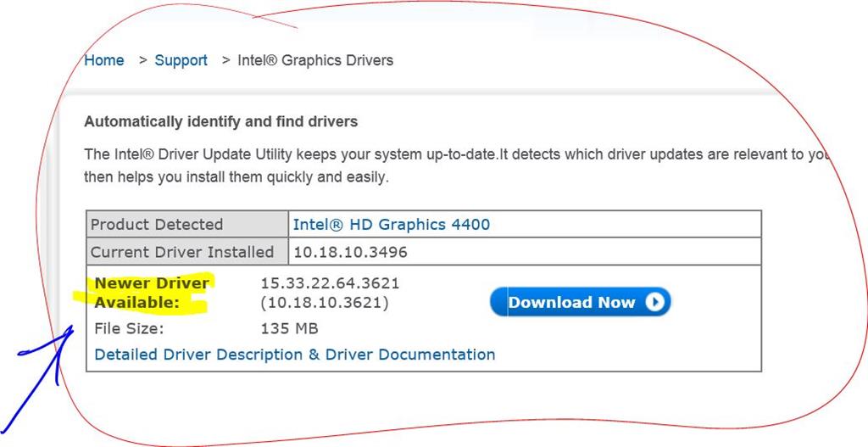
Task: Click the Intel Driver Update Utility description text
Action: tap(456, 165)
